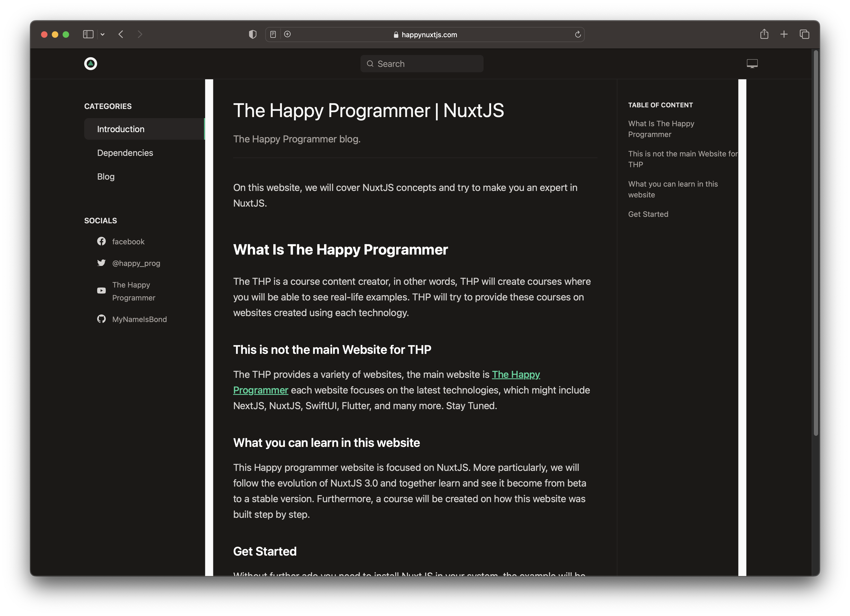Reload the page with the refresh icon

577,35
